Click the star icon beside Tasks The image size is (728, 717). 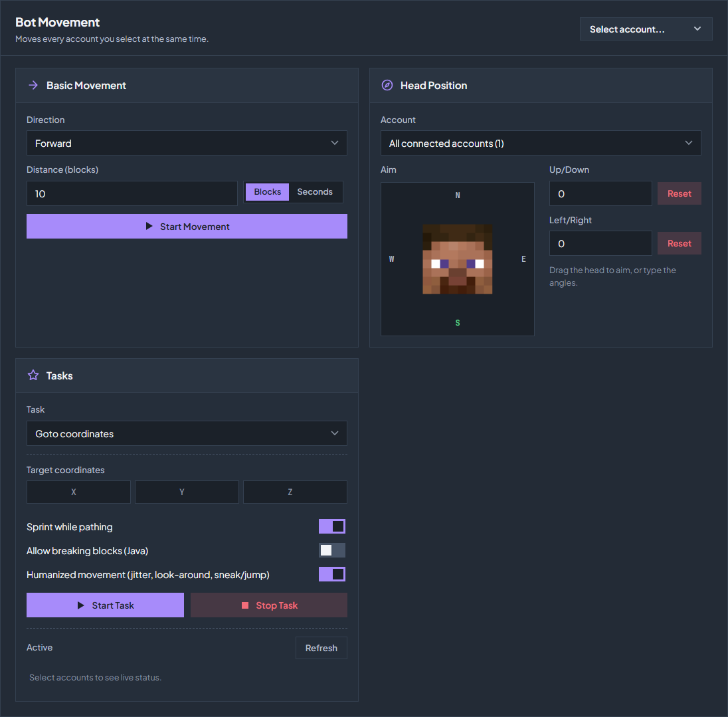pyautogui.click(x=33, y=375)
